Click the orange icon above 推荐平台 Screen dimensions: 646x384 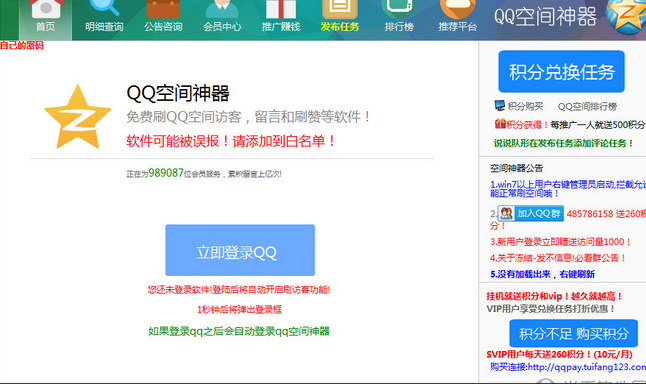457,9
